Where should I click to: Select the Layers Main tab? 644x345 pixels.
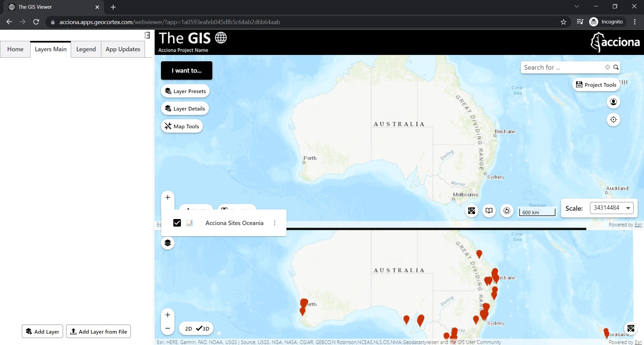coord(51,49)
